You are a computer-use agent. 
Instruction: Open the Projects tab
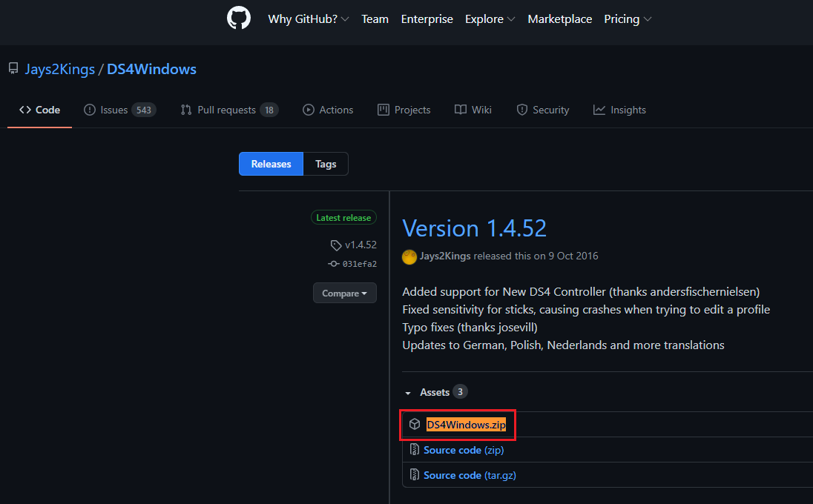404,110
